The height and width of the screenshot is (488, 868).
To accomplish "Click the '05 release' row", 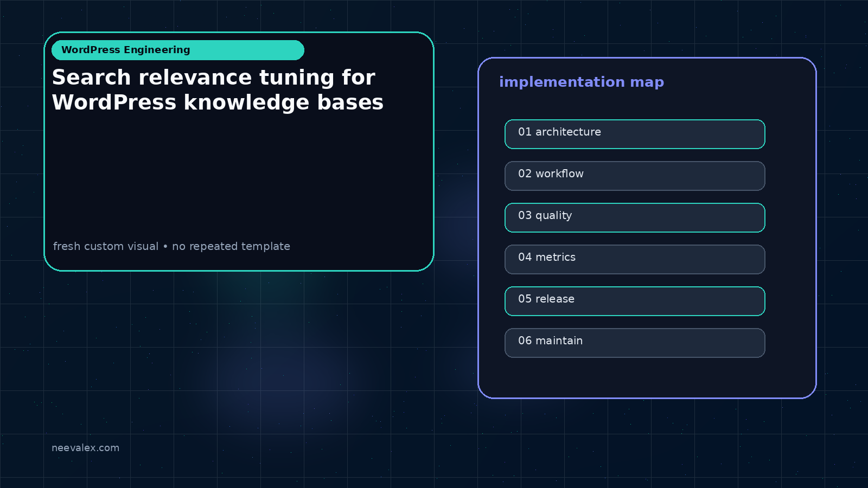I will [x=635, y=301].
